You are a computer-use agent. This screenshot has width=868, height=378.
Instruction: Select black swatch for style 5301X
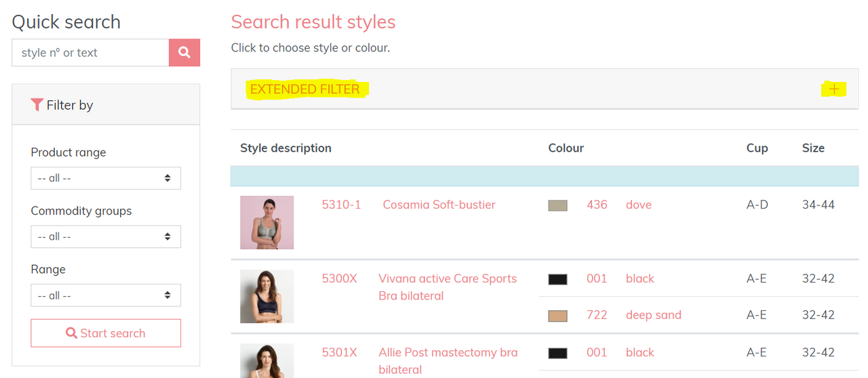coord(557,353)
